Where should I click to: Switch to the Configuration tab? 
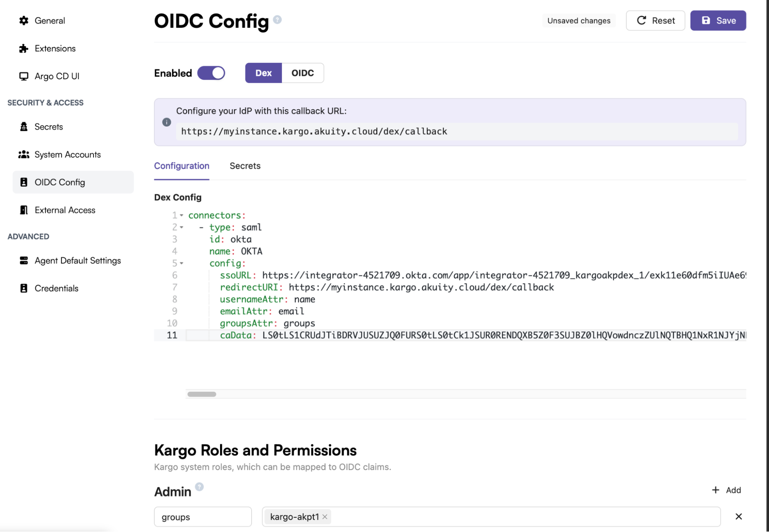tap(182, 166)
